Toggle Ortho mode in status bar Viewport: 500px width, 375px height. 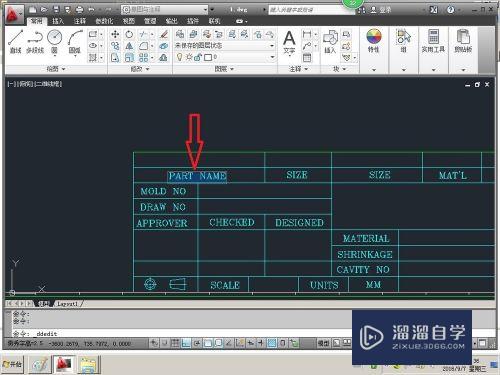coord(186,343)
